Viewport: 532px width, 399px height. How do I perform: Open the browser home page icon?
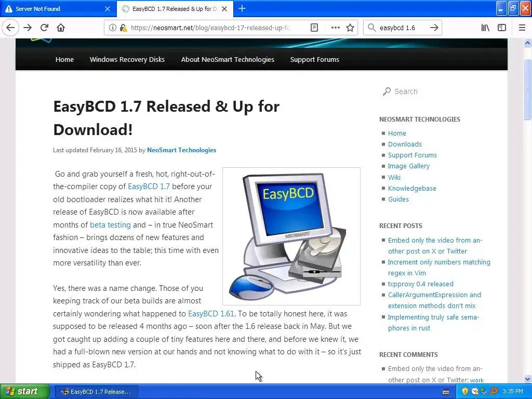[61, 28]
